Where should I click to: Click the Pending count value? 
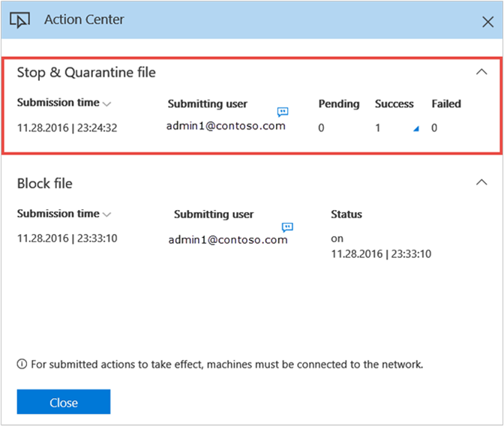click(321, 128)
